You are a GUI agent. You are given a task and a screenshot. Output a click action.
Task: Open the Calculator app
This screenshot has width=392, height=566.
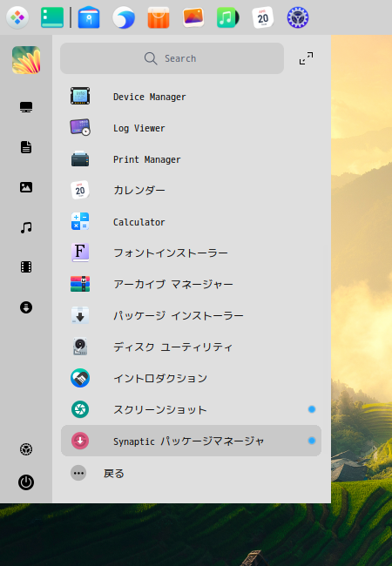click(x=191, y=222)
